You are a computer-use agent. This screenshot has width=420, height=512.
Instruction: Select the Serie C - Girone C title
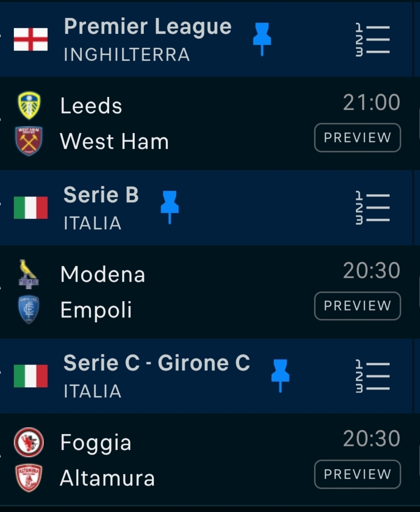click(157, 363)
